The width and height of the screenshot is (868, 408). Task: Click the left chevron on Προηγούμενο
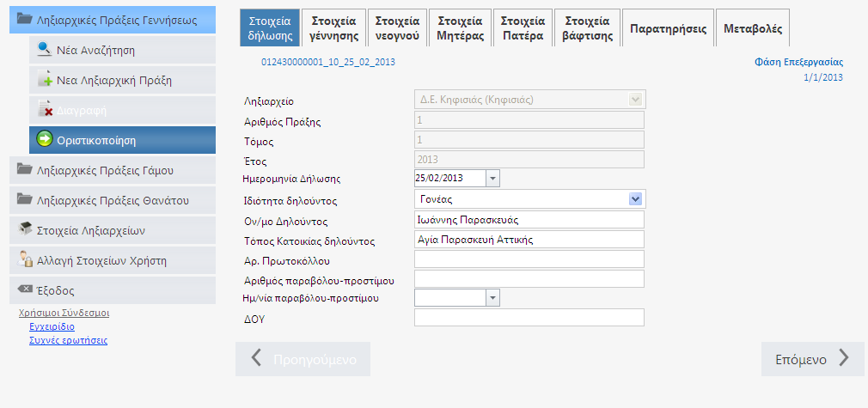tap(256, 359)
